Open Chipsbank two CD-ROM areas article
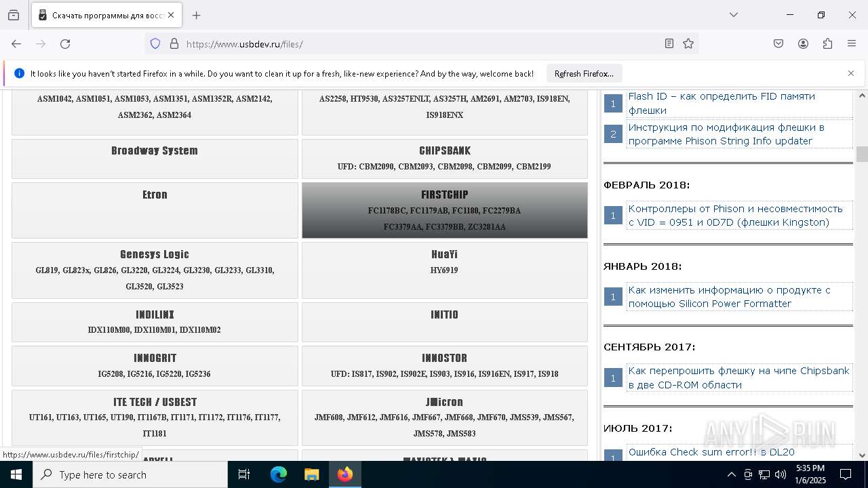Screen dimensions: 868x488 [x=738, y=378]
